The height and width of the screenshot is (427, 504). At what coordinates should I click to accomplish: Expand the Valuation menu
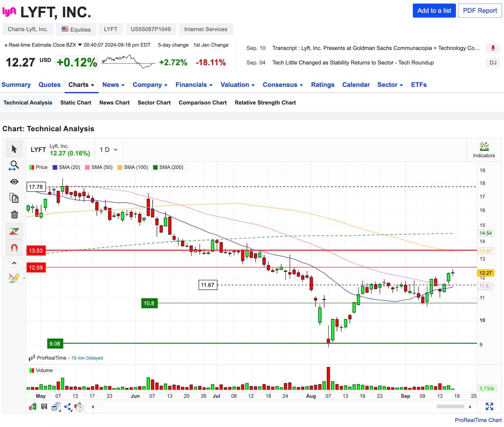[238, 85]
